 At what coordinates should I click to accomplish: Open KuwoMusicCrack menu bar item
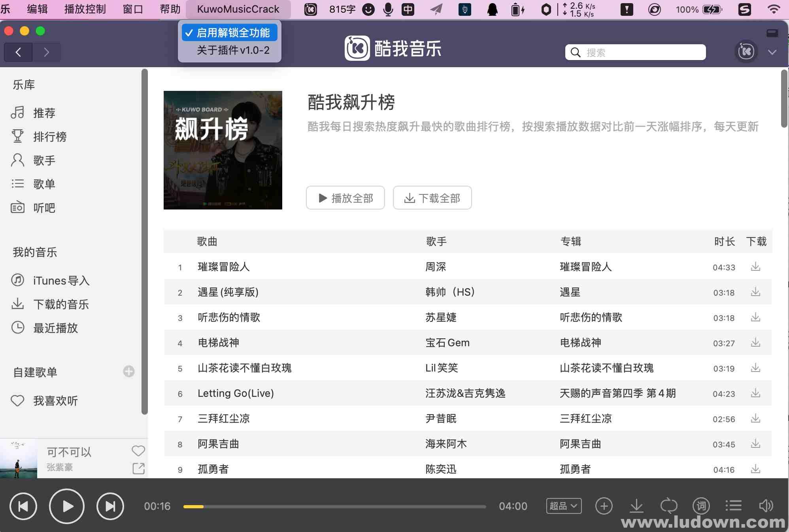(238, 9)
